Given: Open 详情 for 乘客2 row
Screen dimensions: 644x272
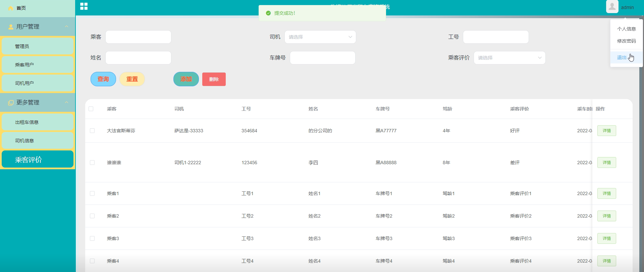Looking at the screenshot, I should 607,216.
